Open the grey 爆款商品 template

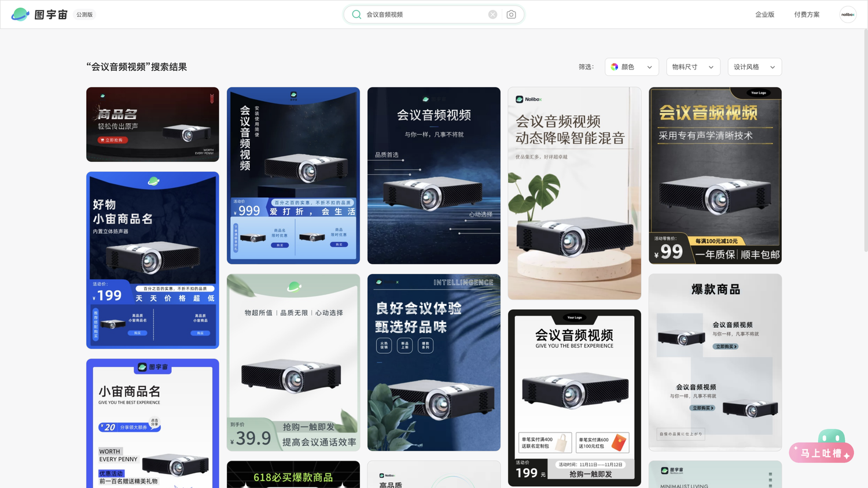[x=715, y=363]
